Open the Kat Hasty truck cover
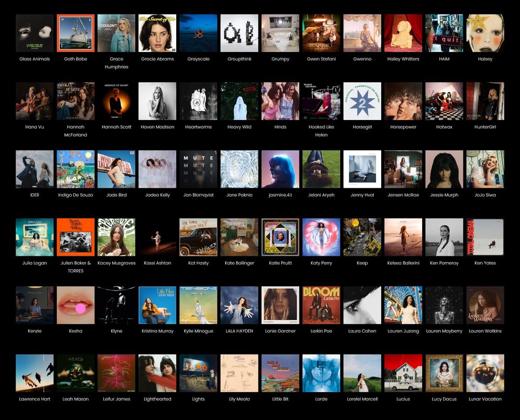 pyautogui.click(x=198, y=237)
